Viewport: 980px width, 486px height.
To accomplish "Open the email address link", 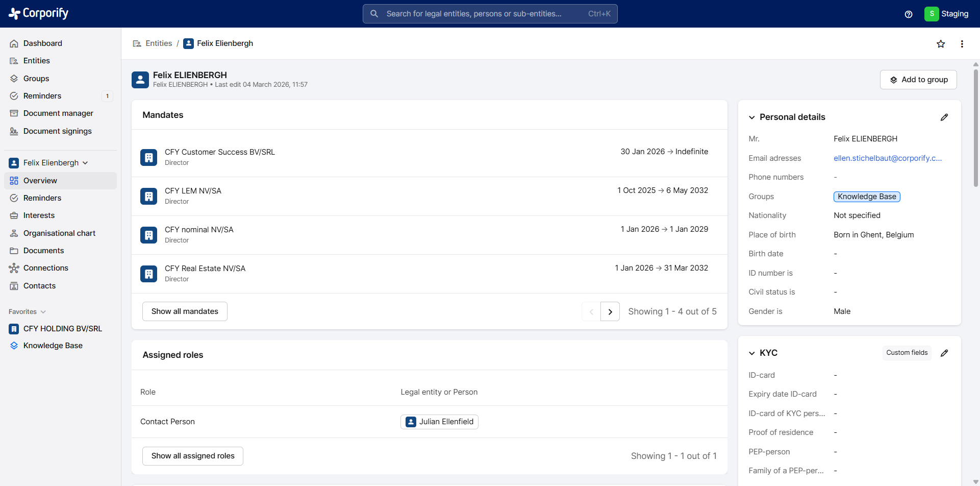I will pyautogui.click(x=888, y=158).
